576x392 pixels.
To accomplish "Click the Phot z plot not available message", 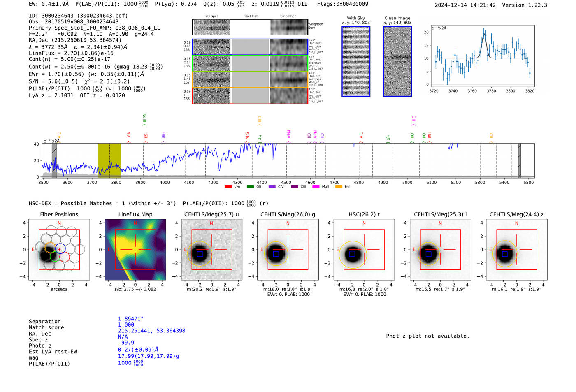I will (x=427, y=336).
